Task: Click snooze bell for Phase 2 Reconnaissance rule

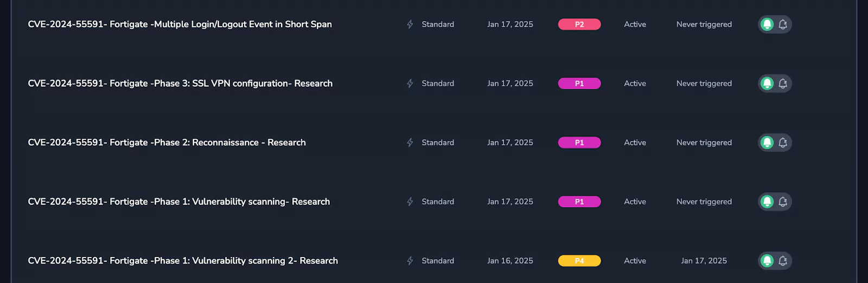Action: pos(783,143)
